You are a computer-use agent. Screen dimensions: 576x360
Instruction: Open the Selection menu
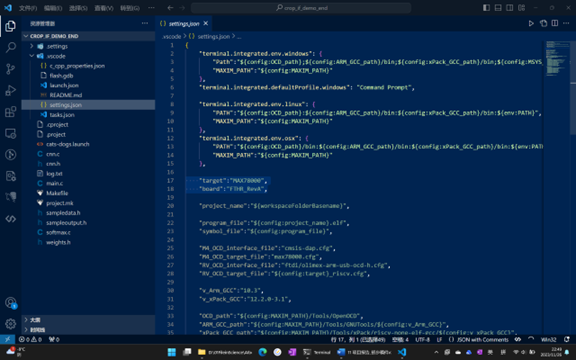(78, 8)
